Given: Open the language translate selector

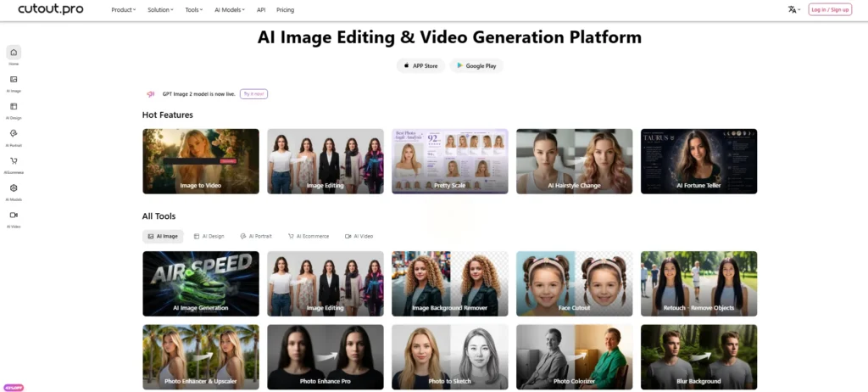Looking at the screenshot, I should [793, 9].
